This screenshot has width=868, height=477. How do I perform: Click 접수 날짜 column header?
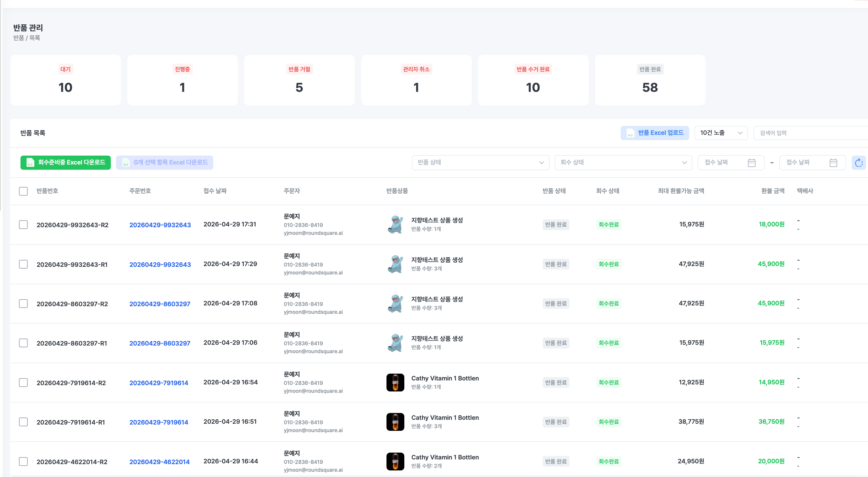[x=215, y=191]
